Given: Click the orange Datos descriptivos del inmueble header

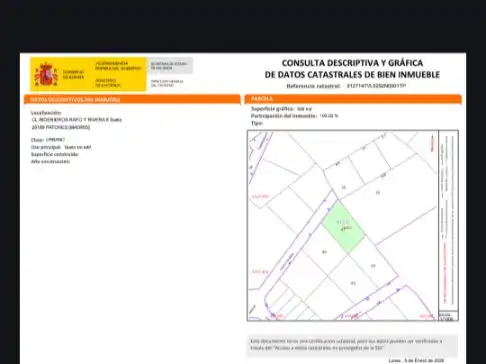Looking at the screenshot, I should (132, 99).
